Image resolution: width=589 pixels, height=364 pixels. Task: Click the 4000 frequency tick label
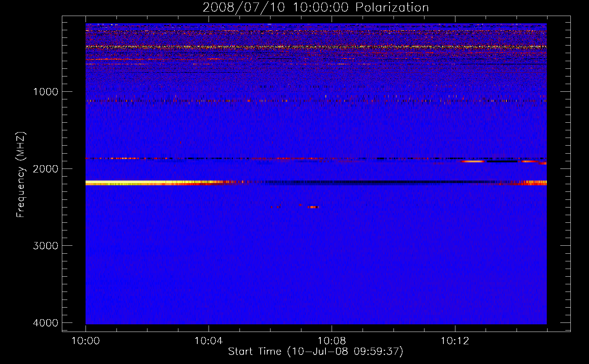click(x=46, y=323)
